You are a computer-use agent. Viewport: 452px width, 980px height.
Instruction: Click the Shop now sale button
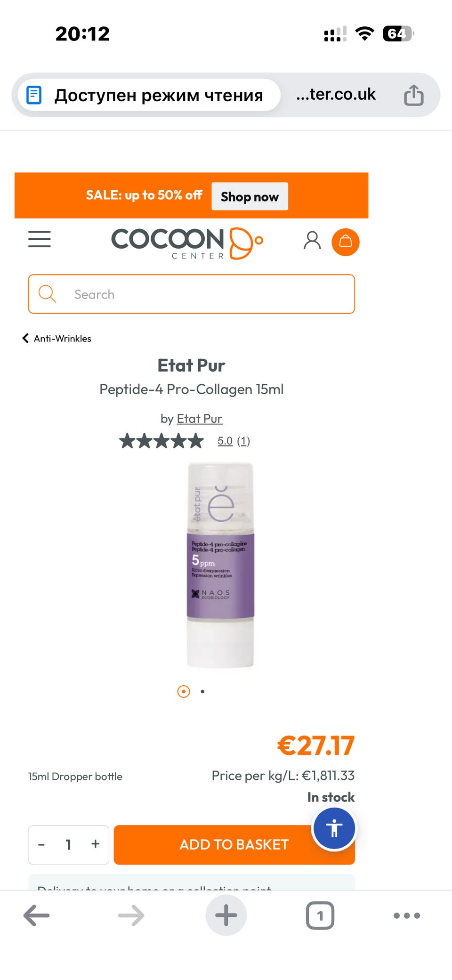(250, 196)
